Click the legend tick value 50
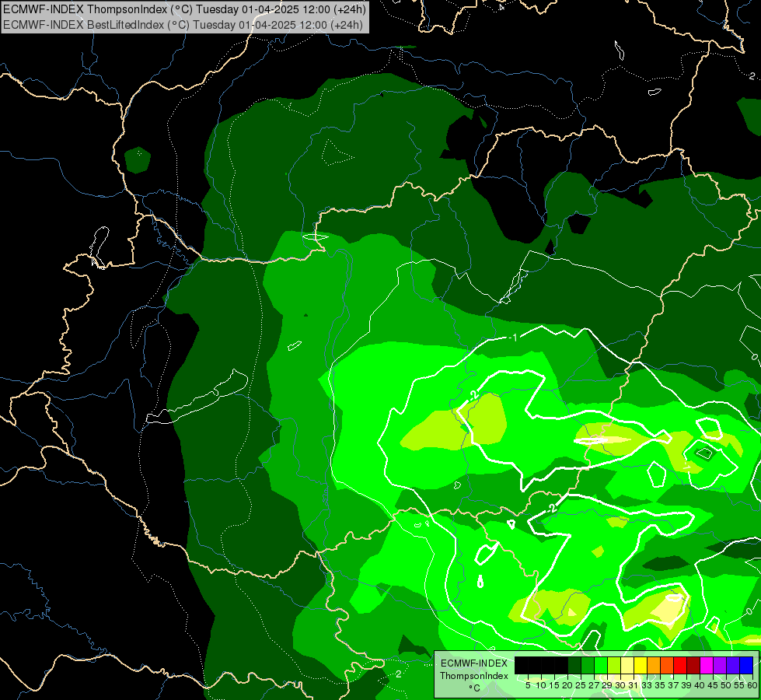Viewport: 761px width, 700px height. [x=725, y=685]
